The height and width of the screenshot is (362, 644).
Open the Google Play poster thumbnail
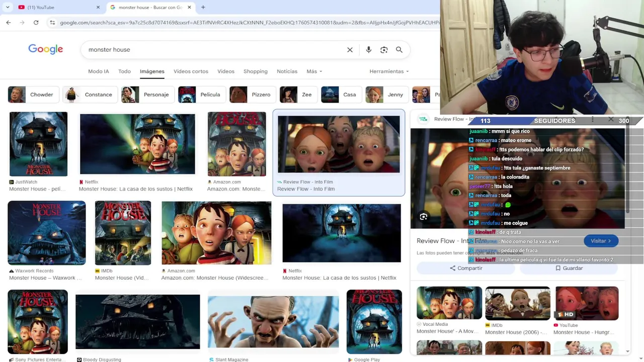point(374,322)
